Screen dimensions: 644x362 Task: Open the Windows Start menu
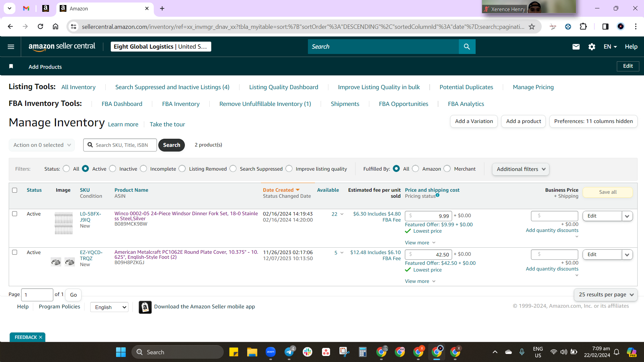(x=121, y=352)
